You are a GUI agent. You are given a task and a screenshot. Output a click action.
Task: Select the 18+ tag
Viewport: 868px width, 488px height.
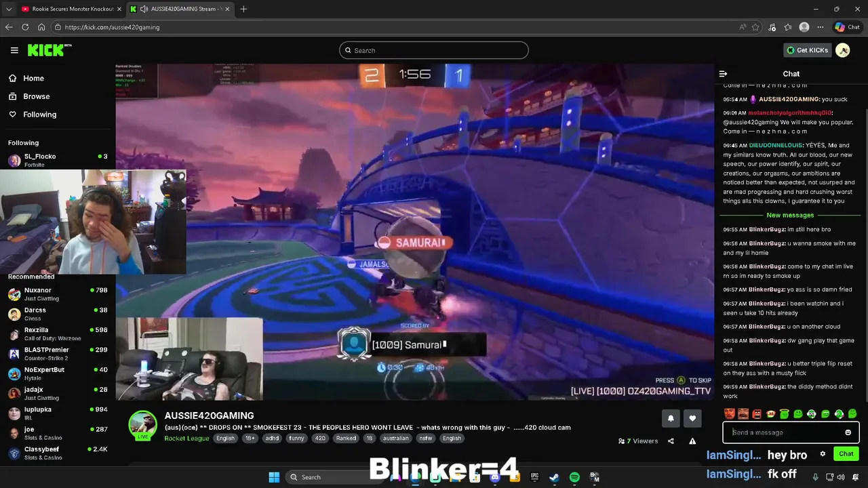(250, 439)
